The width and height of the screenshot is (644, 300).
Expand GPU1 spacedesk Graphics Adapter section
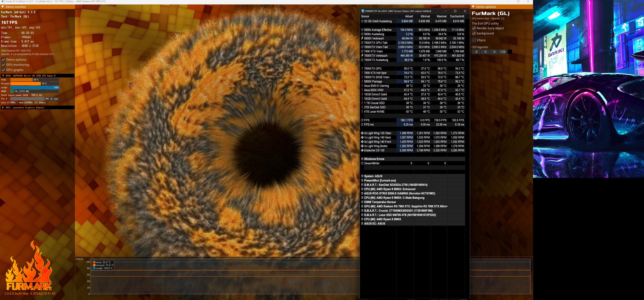click(3, 108)
